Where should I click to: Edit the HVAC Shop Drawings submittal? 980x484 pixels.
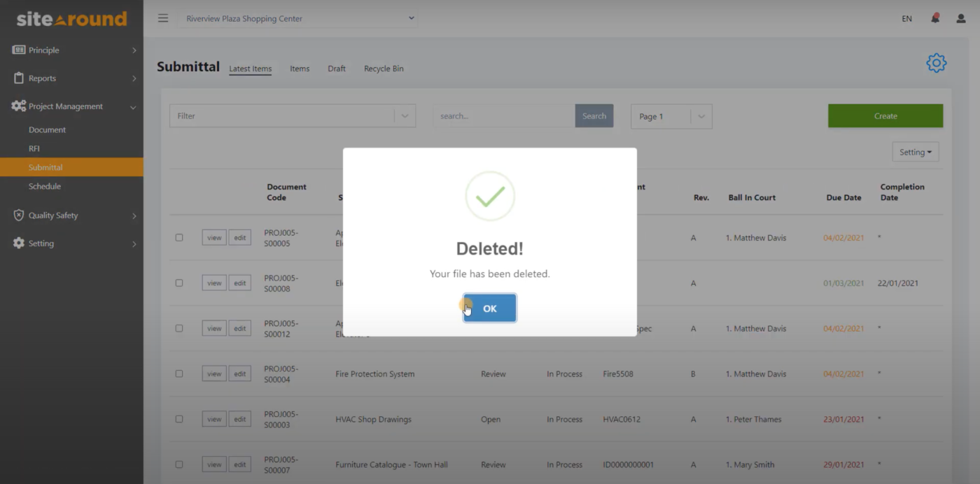pos(239,419)
